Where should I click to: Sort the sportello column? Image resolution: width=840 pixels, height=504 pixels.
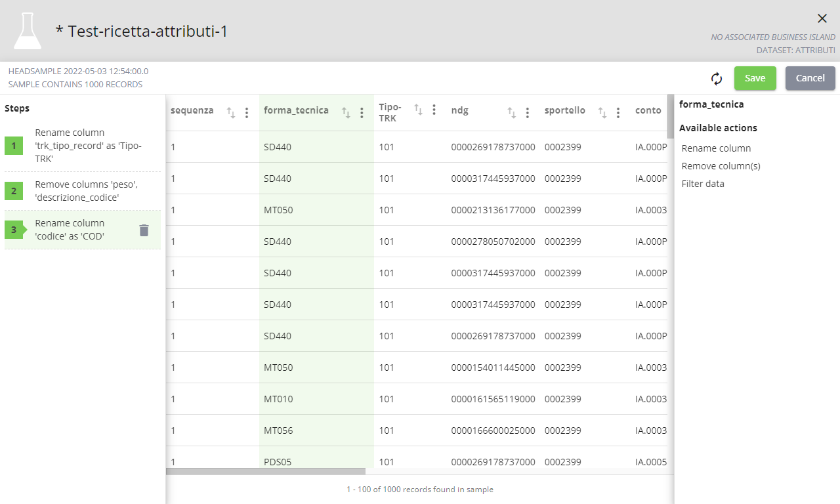tap(602, 113)
